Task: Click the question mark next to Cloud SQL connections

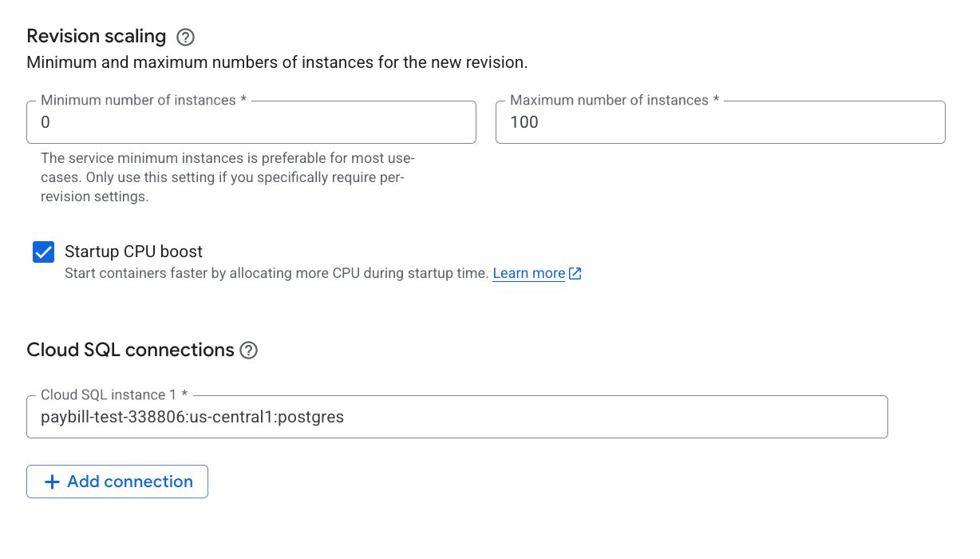Action: [248, 350]
